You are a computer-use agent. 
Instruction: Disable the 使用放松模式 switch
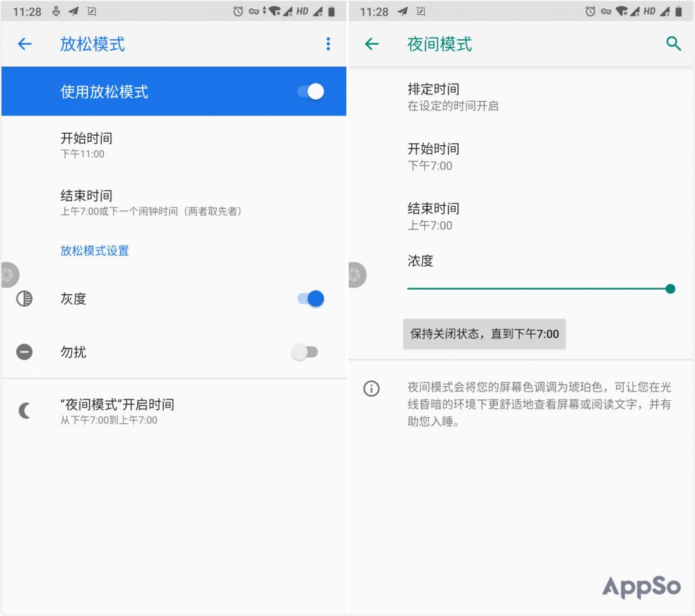pyautogui.click(x=311, y=92)
